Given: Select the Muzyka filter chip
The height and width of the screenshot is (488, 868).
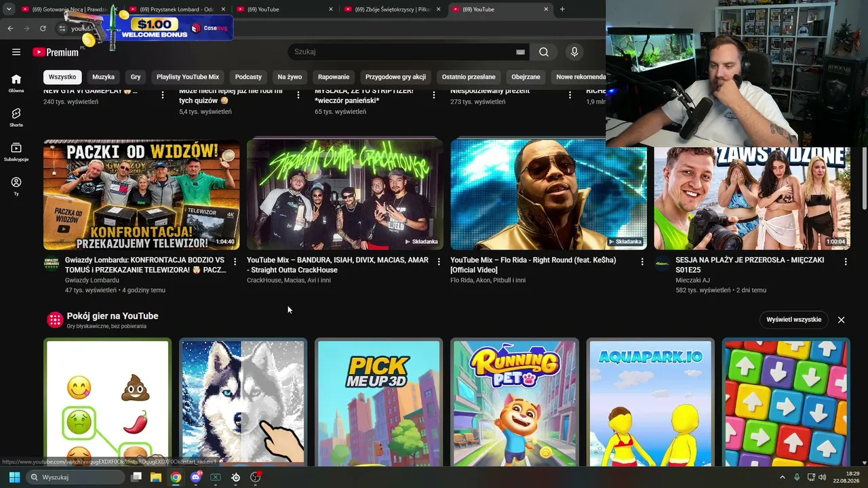Looking at the screenshot, I should [x=104, y=77].
